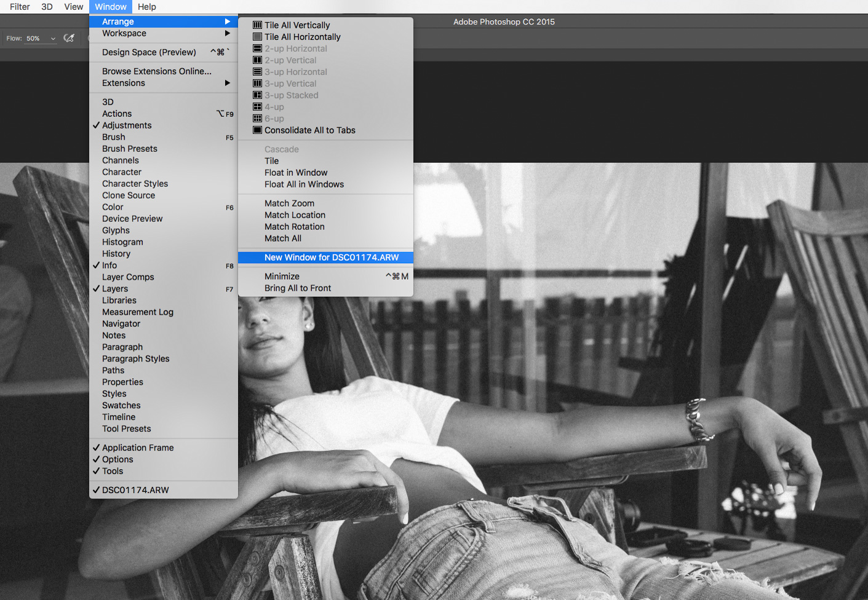Open the Help menu
This screenshot has height=600, width=868.
click(146, 7)
